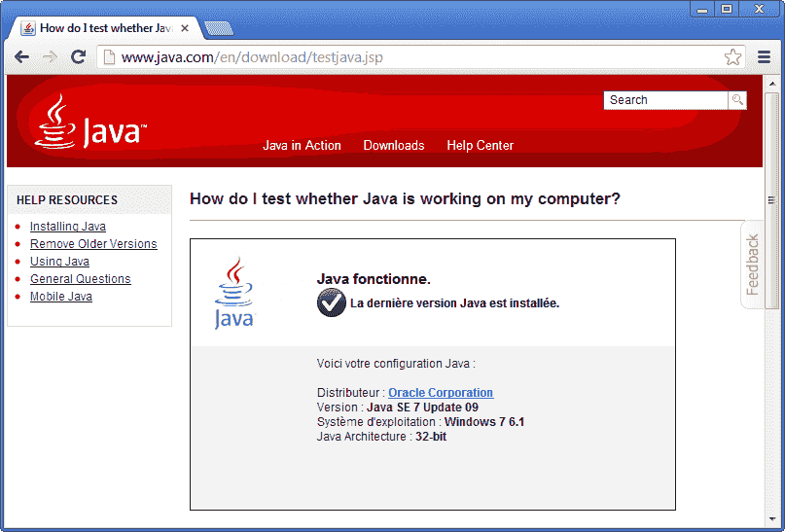This screenshot has height=532, width=785.
Task: Click the 'How do I test whether Java is working' heading
Action: pyautogui.click(x=405, y=198)
